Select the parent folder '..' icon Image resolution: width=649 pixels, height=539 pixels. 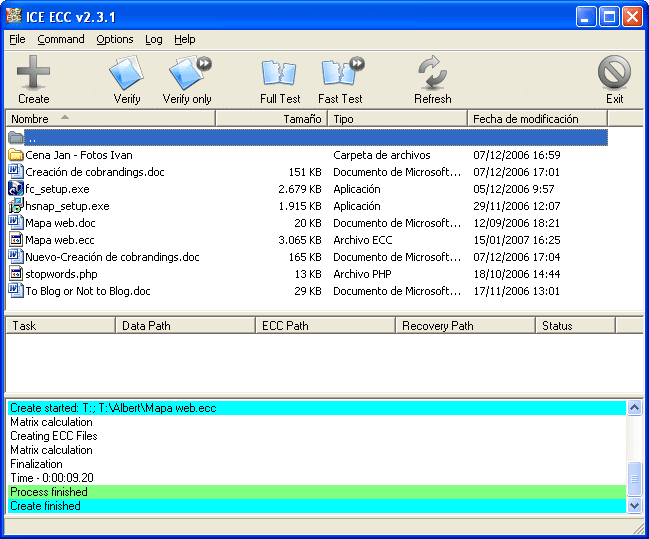pos(15,137)
